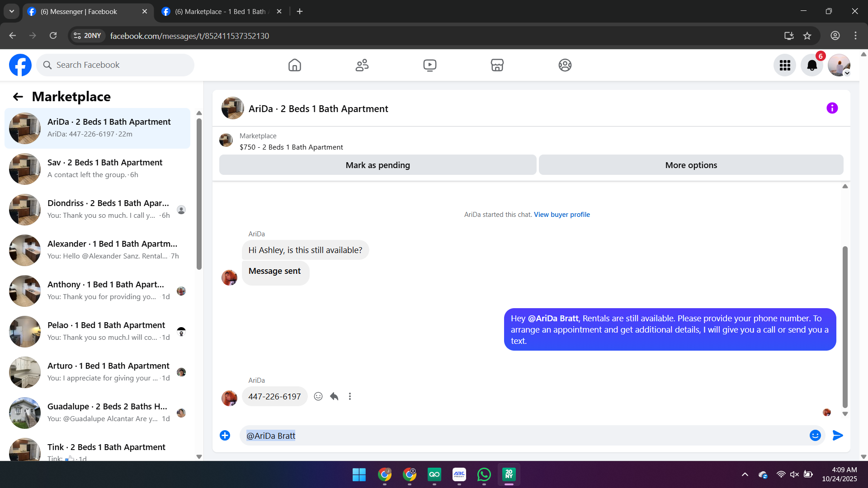Follow the View buyer profile link
Screen dimensions: 868x488
tap(562, 215)
